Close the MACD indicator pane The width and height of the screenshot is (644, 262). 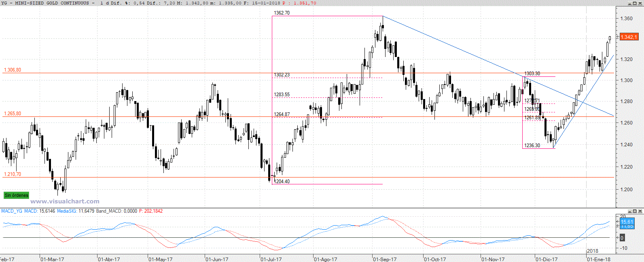point(641,211)
